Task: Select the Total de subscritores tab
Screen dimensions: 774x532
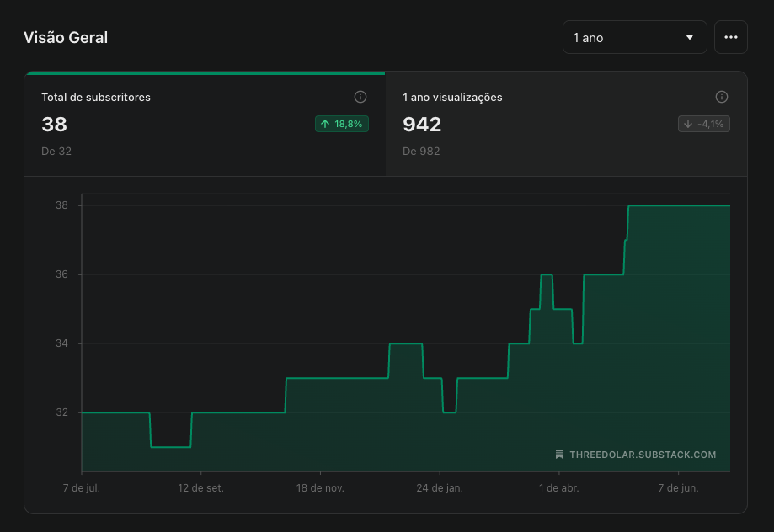Action: click(x=205, y=124)
